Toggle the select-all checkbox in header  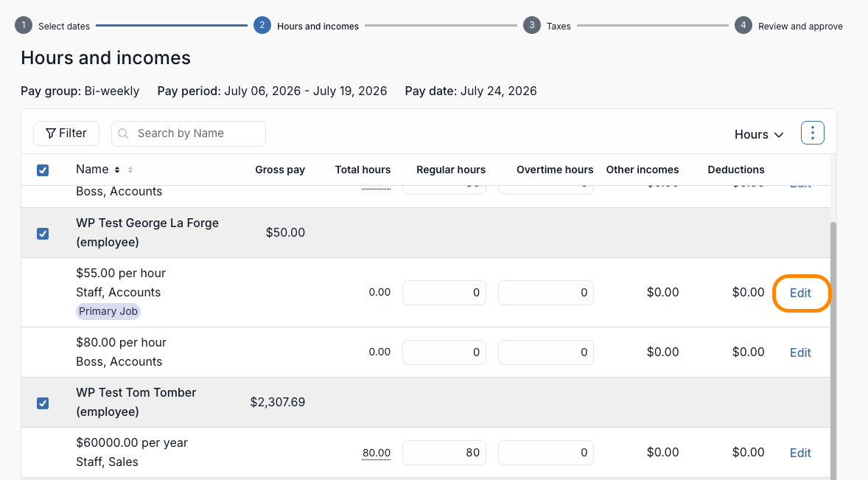[43, 170]
